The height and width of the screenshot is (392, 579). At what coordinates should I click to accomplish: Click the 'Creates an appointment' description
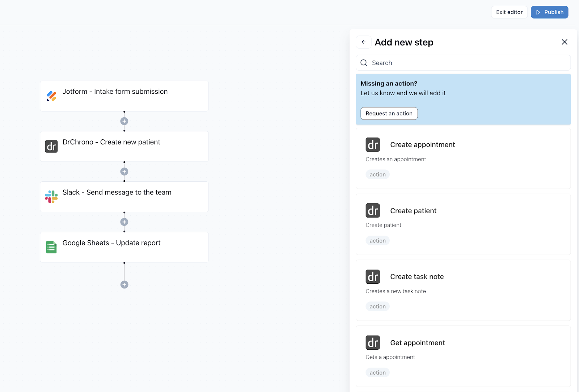point(396,159)
